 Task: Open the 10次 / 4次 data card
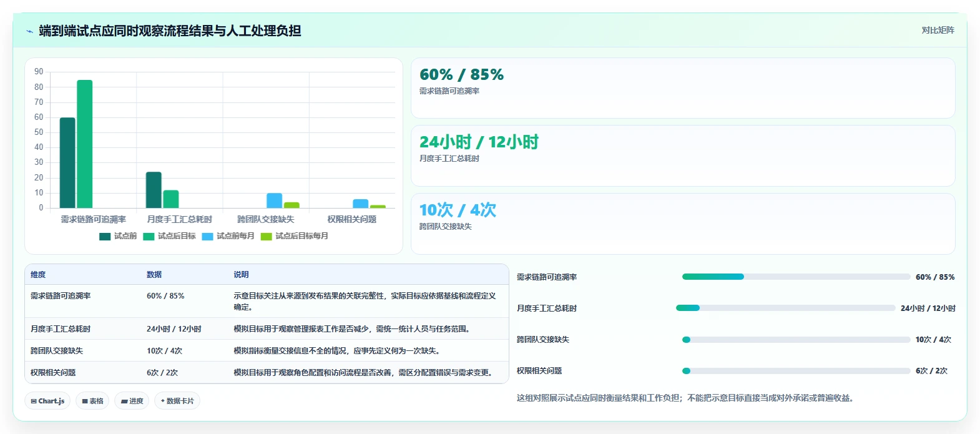[683, 224]
